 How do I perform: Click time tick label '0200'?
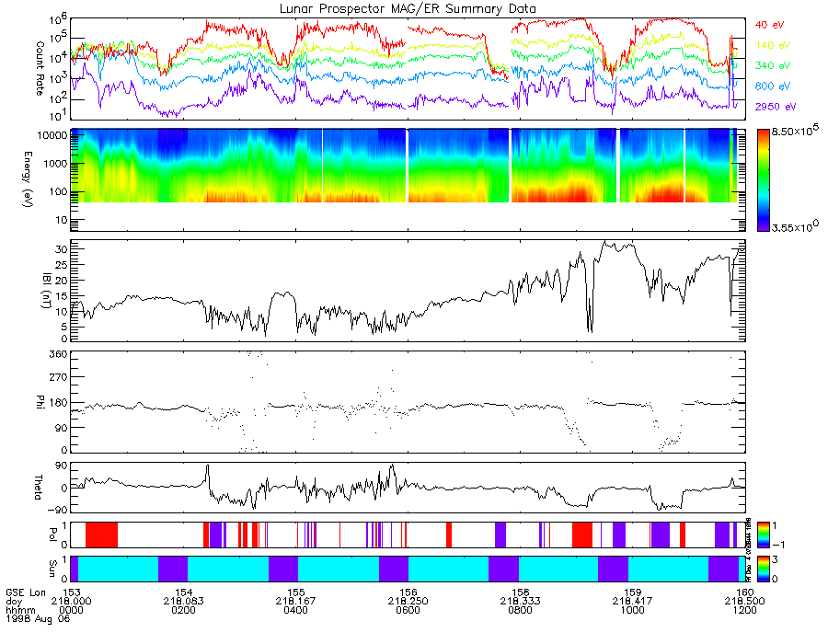[183, 610]
